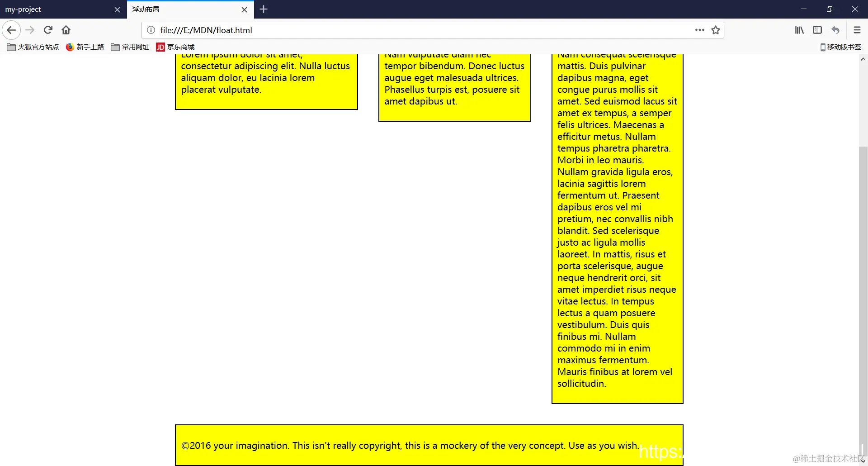Go back to the previous page

(x=11, y=30)
